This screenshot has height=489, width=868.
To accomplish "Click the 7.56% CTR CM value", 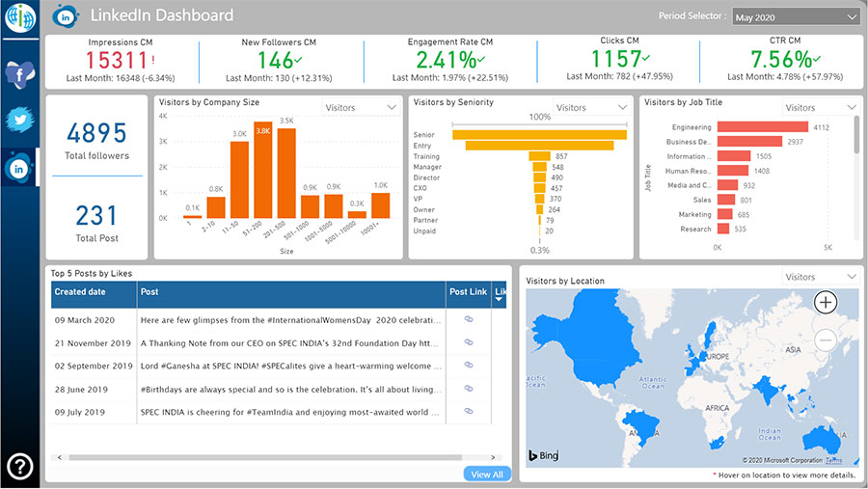I will tap(781, 59).
